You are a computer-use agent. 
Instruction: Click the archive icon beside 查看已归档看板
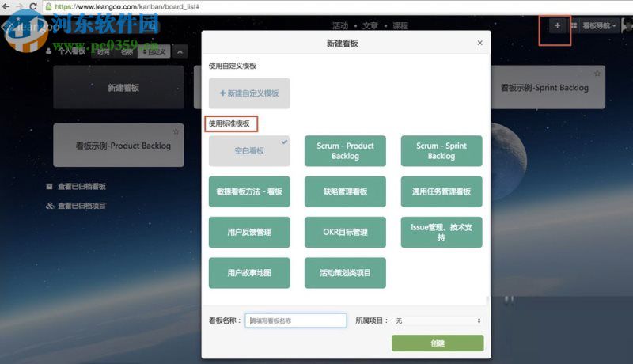click(49, 187)
